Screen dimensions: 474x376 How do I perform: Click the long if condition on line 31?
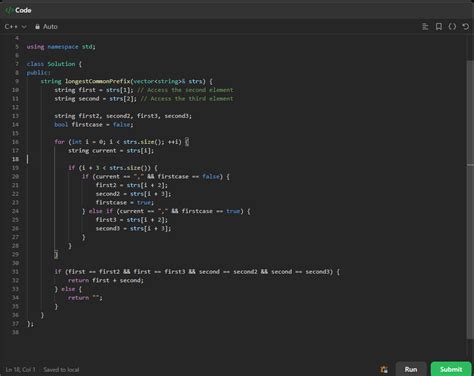click(197, 272)
